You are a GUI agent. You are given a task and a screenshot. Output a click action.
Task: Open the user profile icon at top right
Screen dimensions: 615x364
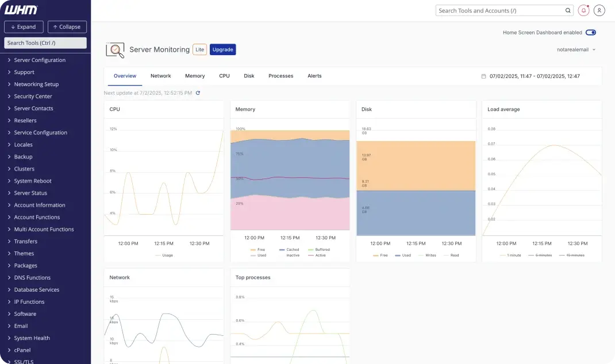coord(599,10)
